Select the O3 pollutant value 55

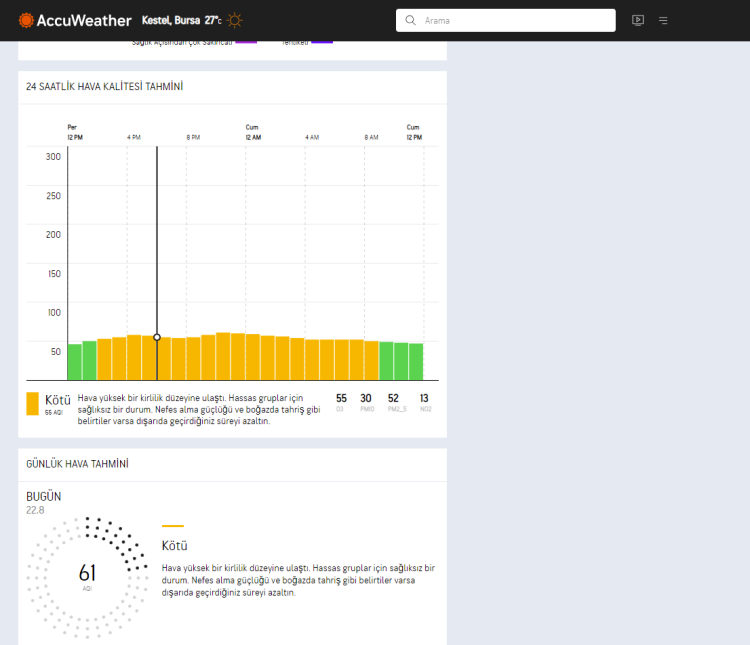341,399
